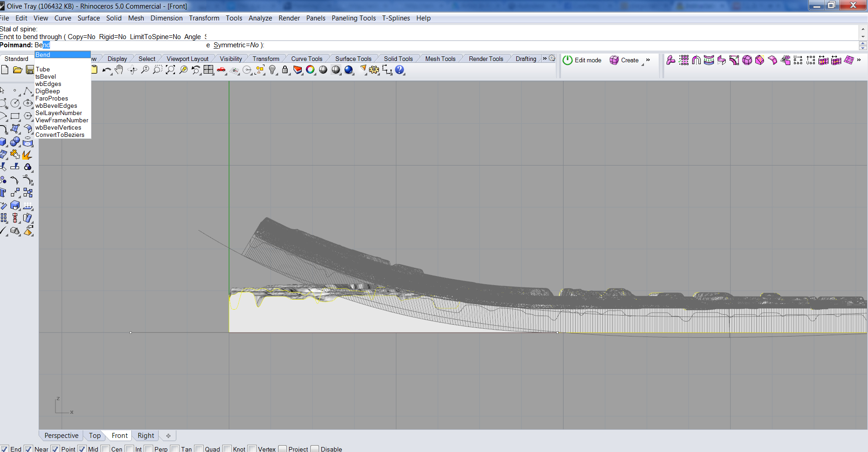Click the T-Splines magenta sphere icon
The height and width of the screenshot is (452, 868).
(747, 60)
